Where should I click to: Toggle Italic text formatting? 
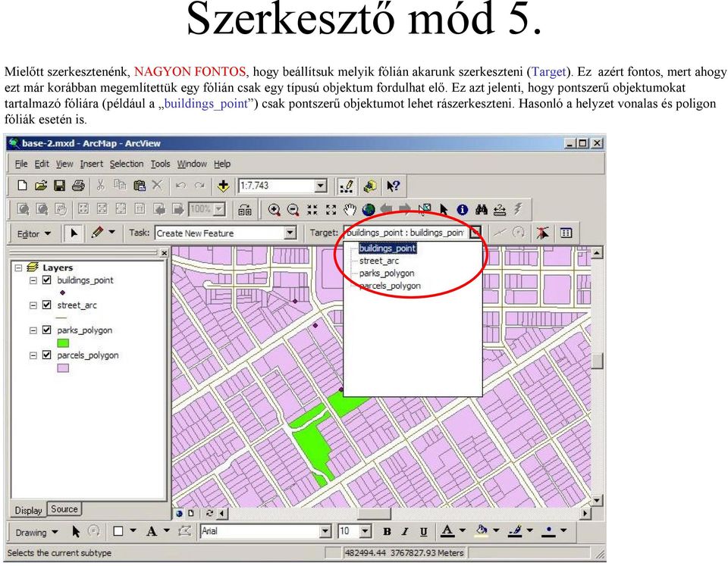[x=405, y=532]
